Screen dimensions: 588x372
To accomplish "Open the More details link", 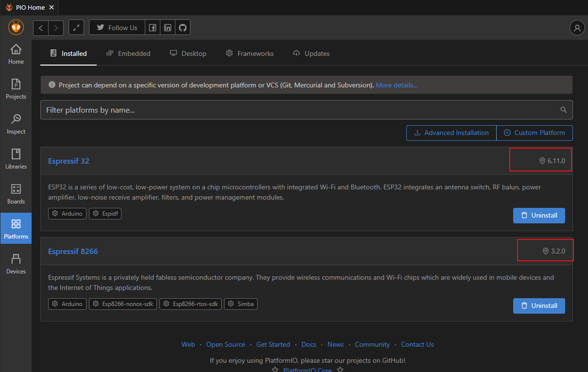I will (x=397, y=85).
